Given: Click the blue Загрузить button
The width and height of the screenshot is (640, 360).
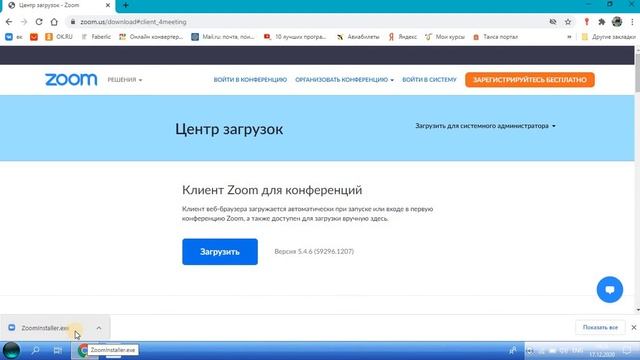Looking at the screenshot, I should coord(220,252).
